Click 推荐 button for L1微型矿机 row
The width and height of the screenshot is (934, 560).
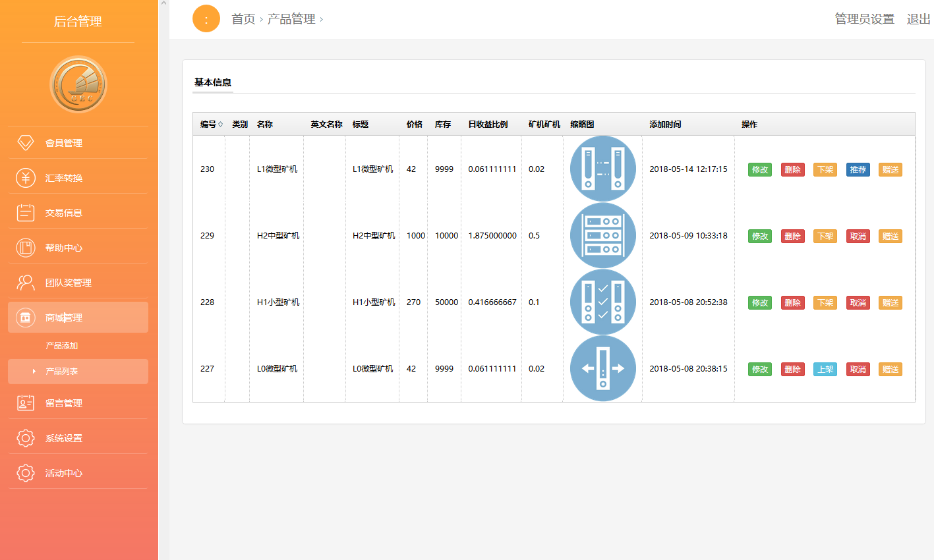(x=858, y=170)
